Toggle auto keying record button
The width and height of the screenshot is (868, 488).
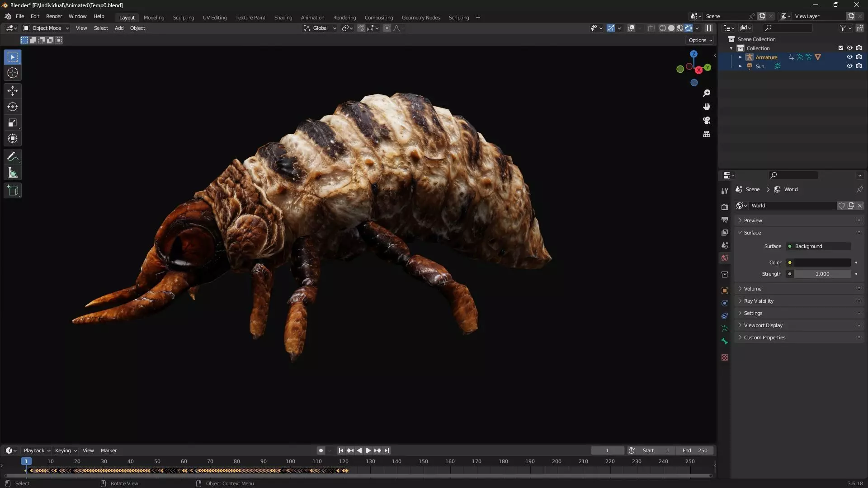pos(321,450)
